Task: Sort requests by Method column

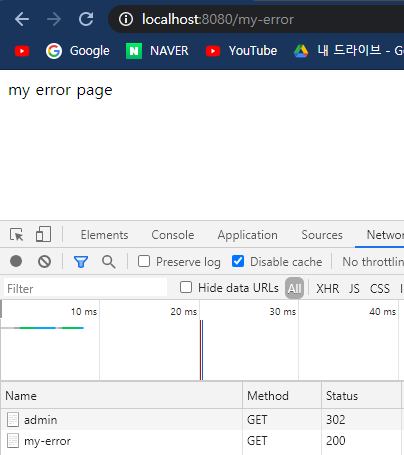Action: coord(282,396)
